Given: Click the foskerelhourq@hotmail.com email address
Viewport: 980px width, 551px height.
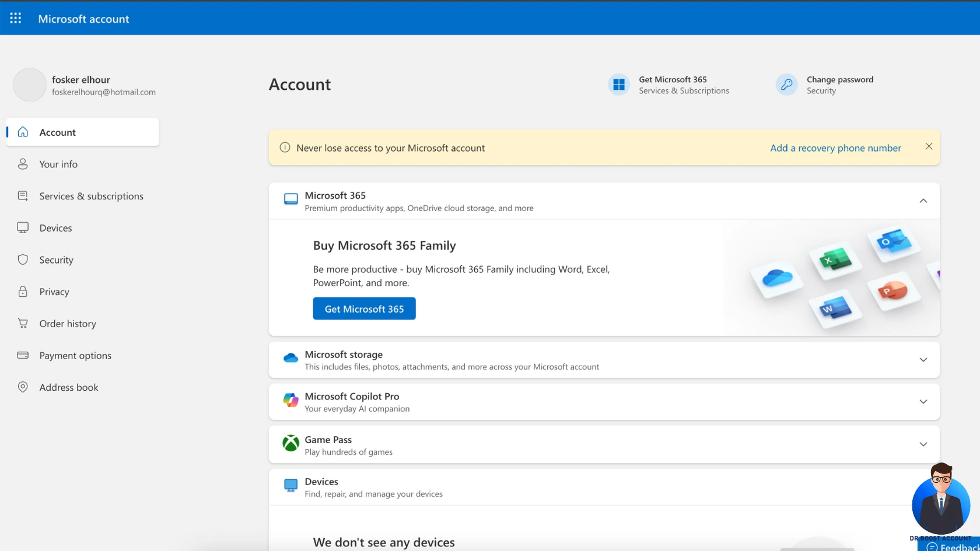Looking at the screenshot, I should click(x=104, y=92).
